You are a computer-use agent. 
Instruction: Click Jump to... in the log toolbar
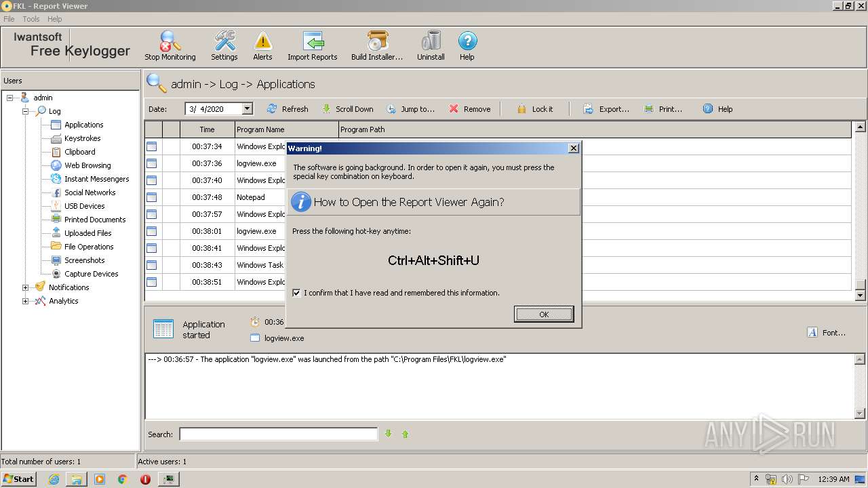click(410, 108)
